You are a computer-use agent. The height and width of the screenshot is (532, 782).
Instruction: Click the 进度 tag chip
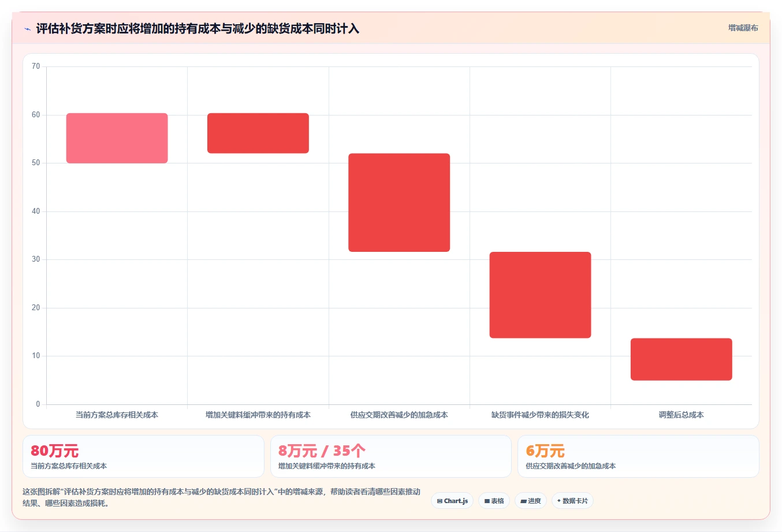[531, 501]
